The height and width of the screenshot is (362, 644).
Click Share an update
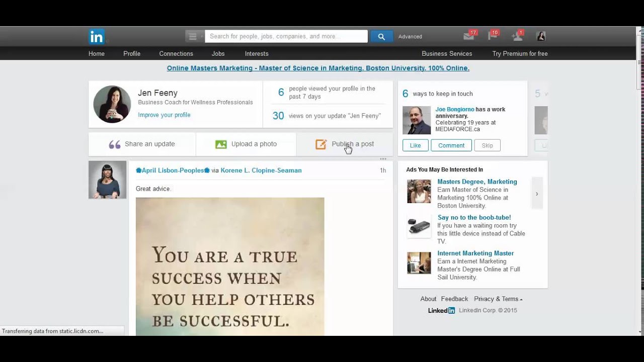(142, 144)
